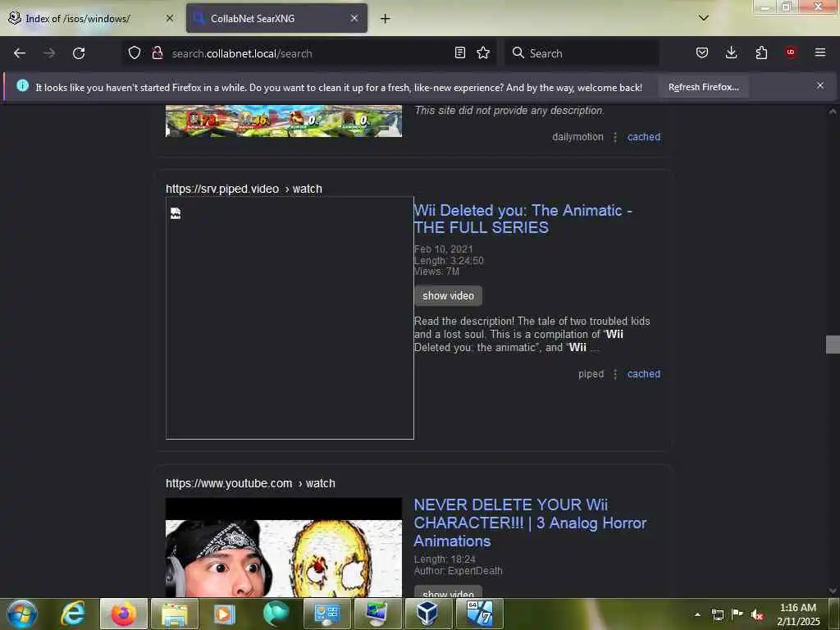
Task: Click the Firefox taskbar icon
Action: pos(123,614)
